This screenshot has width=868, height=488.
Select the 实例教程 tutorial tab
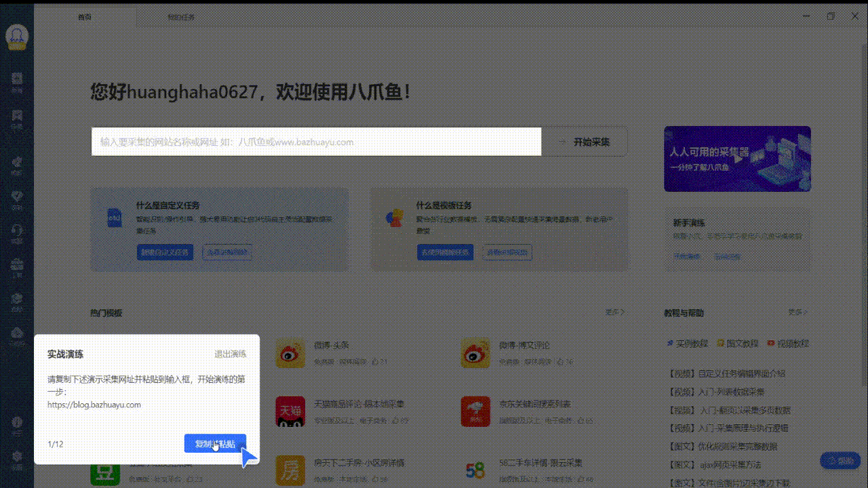(688, 344)
